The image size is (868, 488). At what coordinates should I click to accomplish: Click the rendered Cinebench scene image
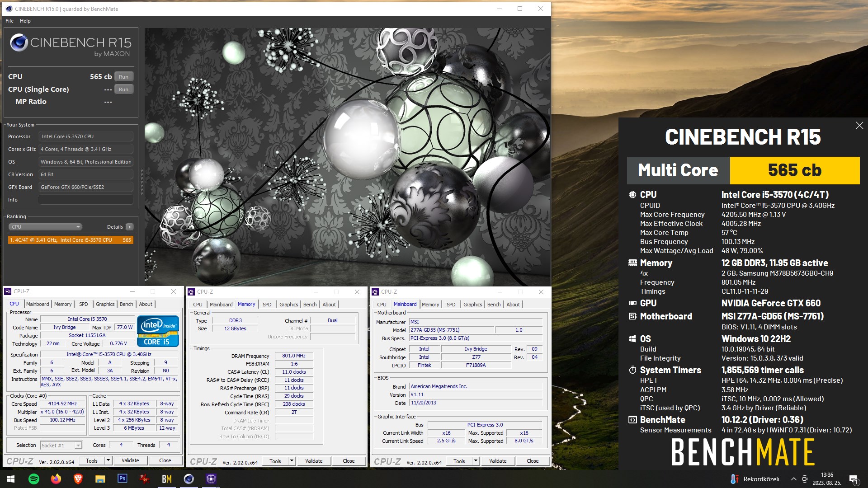[347, 156]
